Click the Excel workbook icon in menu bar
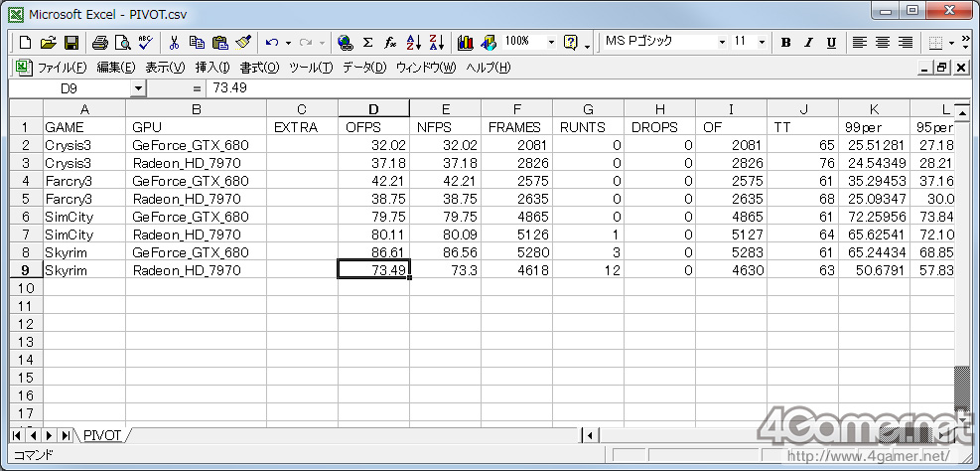Image resolution: width=980 pixels, height=471 pixels. (23, 68)
